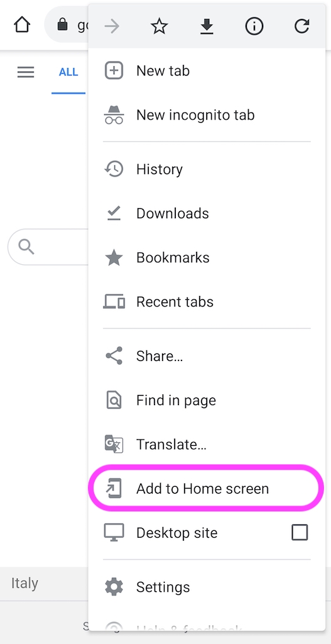Tap the download page arrow icon

207,26
